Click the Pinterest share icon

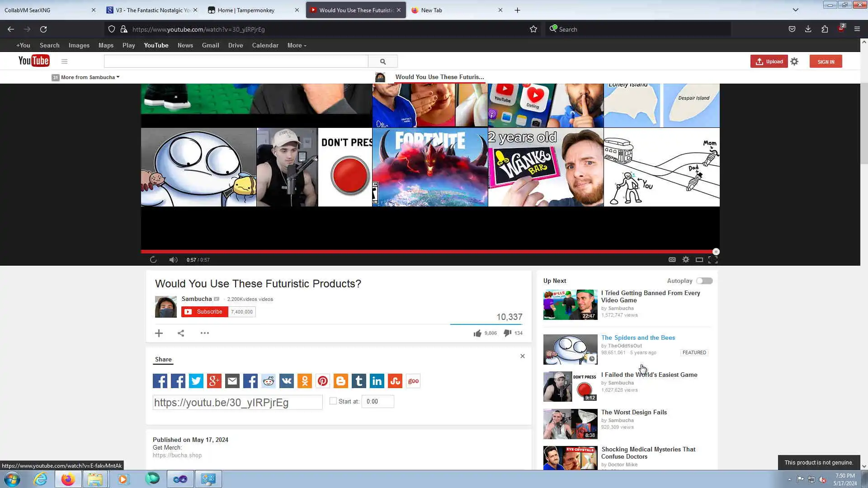[323, 381]
